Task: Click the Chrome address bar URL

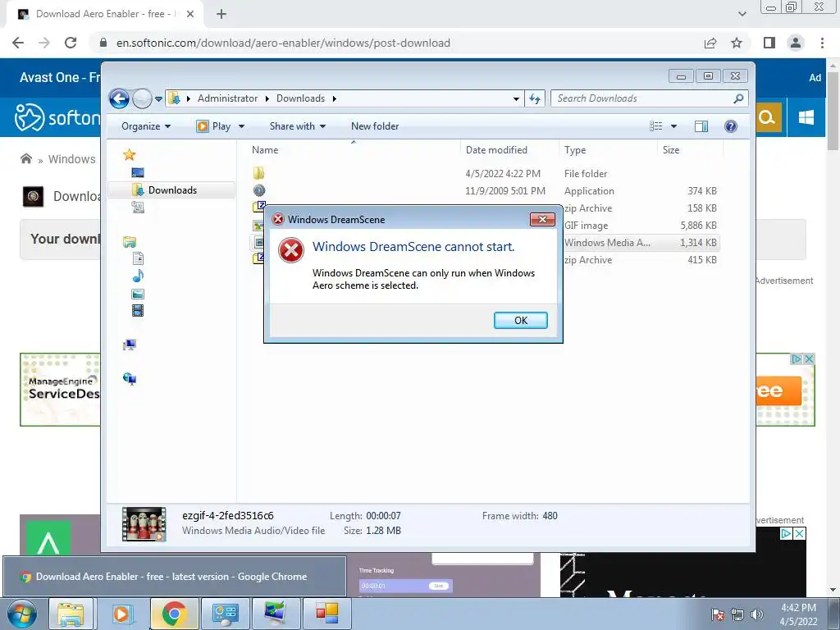Action: 283,43
